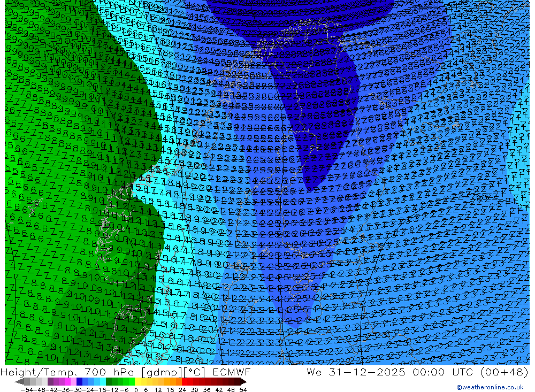Screen dimensions: 535x392
Task: Select the darkest green swatch above -12
Action: tap(109, 382)
